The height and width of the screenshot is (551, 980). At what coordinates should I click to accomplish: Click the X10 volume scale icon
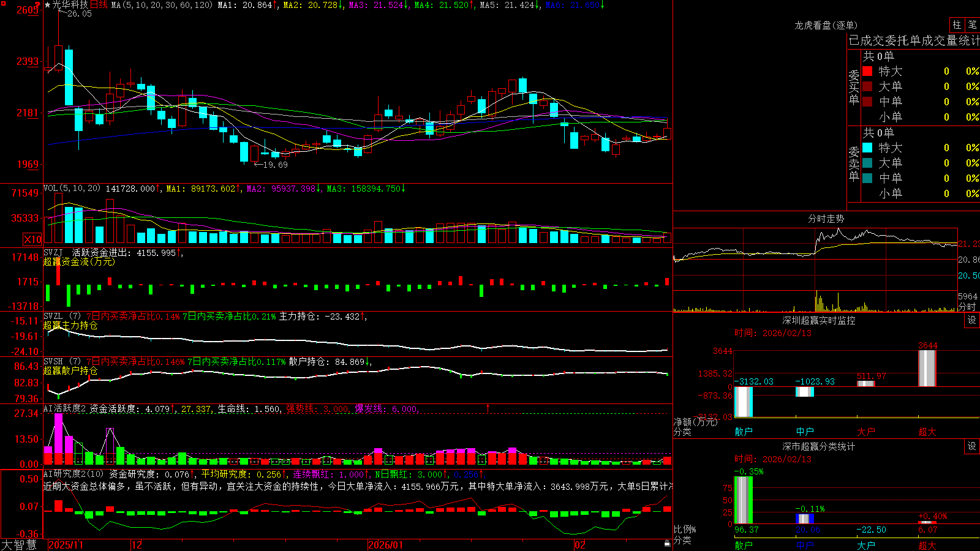click(32, 239)
